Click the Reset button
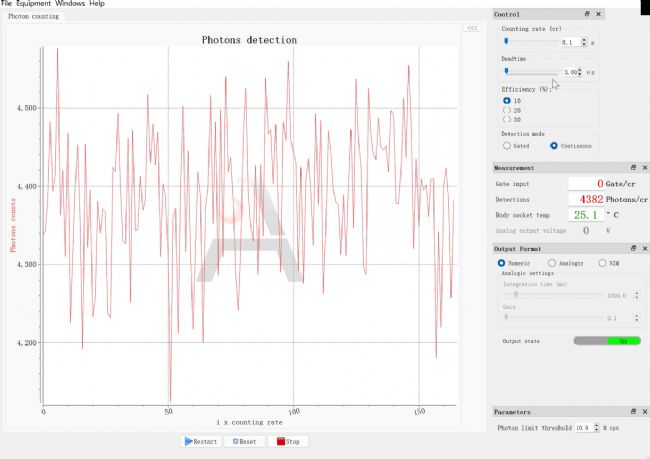The image size is (650, 459). coord(244,441)
